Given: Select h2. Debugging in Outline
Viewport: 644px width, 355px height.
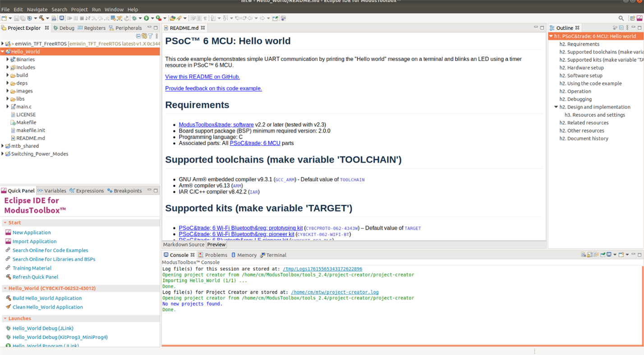Looking at the screenshot, I should pos(575,99).
